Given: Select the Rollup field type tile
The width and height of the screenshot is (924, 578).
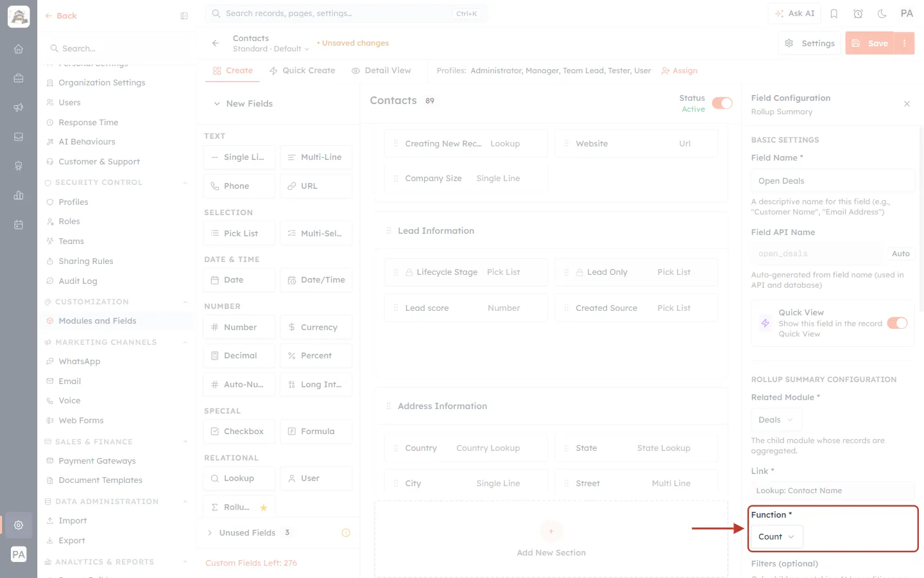Looking at the screenshot, I should (x=239, y=507).
